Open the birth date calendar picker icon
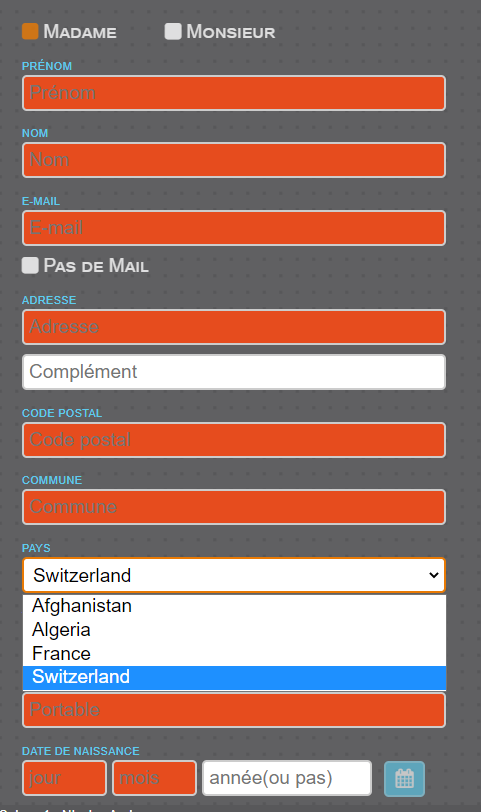The width and height of the screenshot is (481, 812). [x=404, y=778]
